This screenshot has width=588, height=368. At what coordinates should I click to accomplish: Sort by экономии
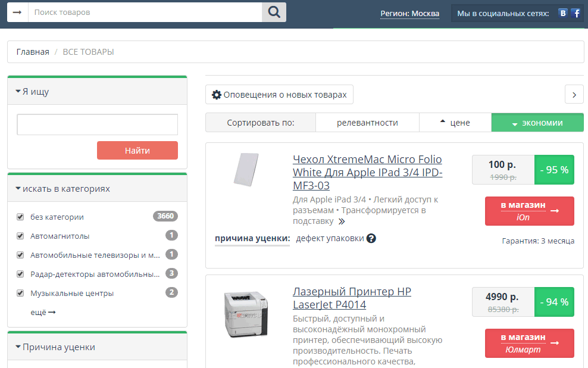point(537,123)
